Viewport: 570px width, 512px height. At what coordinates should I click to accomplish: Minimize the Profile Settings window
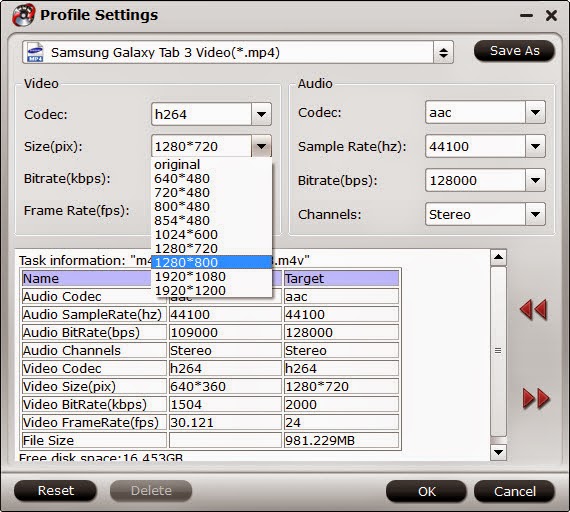pos(526,16)
